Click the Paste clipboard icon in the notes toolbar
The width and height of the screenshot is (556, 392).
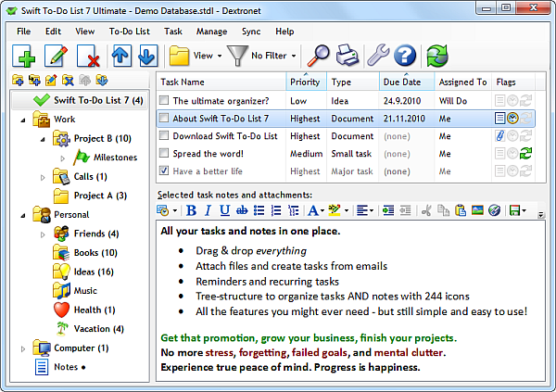[461, 210]
